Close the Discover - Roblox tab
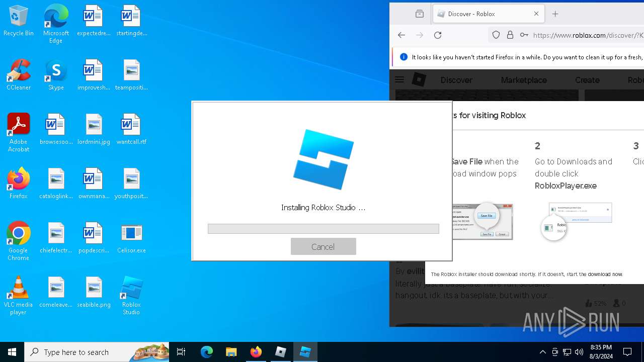The image size is (644, 362). pos(536,14)
